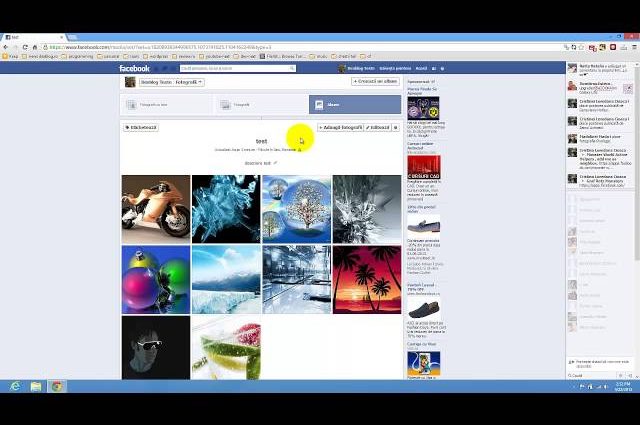Open the sunset palm trees photo
The width and height of the screenshot is (640, 425).
367,280
